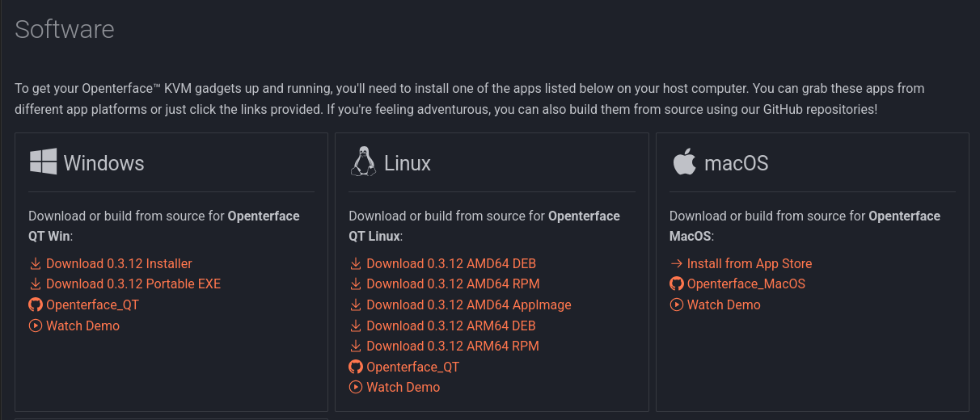This screenshot has width=980, height=420.
Task: Click download icon beside AMD64 AppImage
Action: pos(356,304)
